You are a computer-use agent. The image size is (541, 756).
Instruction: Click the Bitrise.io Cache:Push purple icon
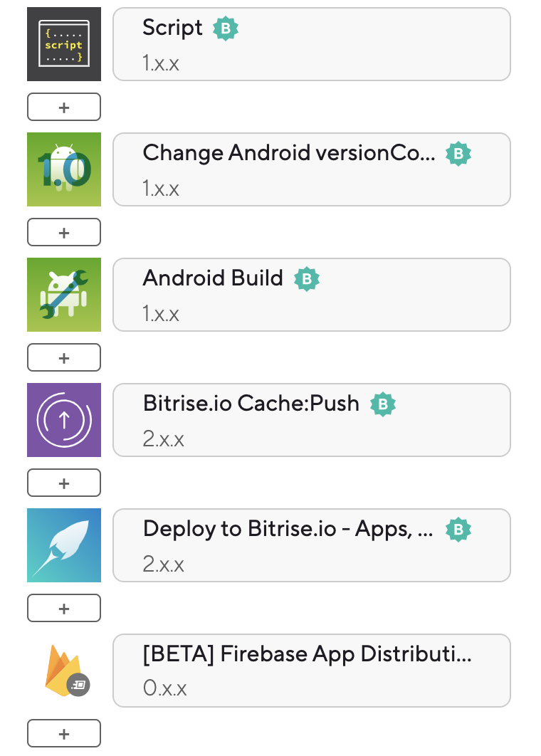[64, 420]
